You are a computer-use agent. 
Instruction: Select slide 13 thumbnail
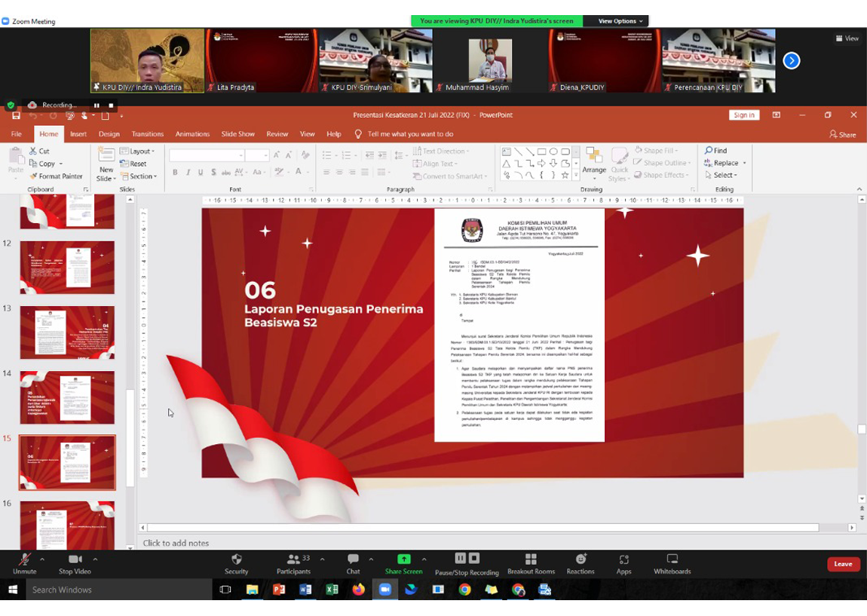tap(67, 333)
